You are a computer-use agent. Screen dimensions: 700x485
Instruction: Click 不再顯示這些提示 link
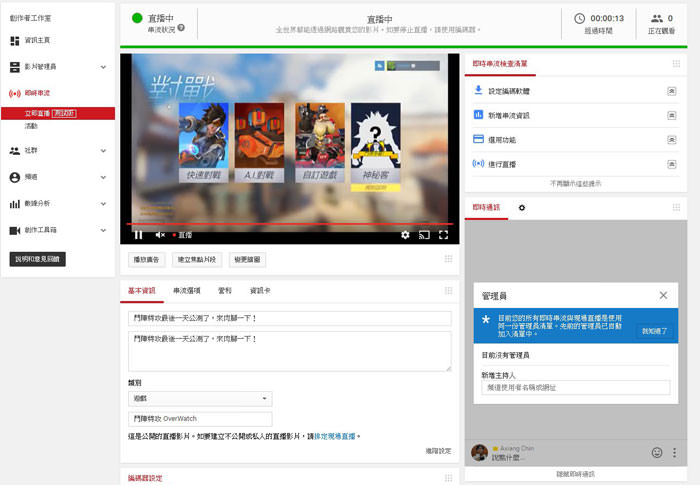(x=575, y=184)
